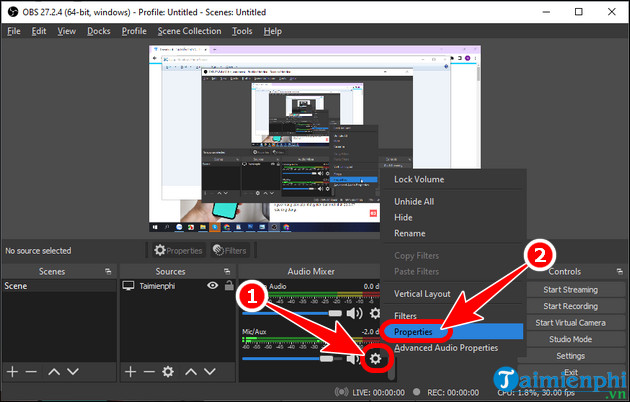
Task: Open the Edit menu
Action: click(39, 31)
